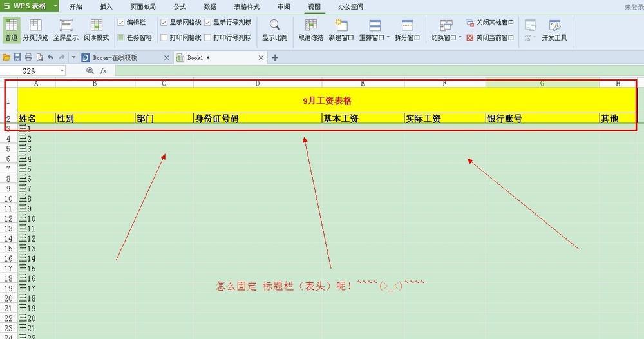Click Arrange Windows (重排窗口) icon
Image resolution: width=644 pixels, height=339 pixels.
375,26
